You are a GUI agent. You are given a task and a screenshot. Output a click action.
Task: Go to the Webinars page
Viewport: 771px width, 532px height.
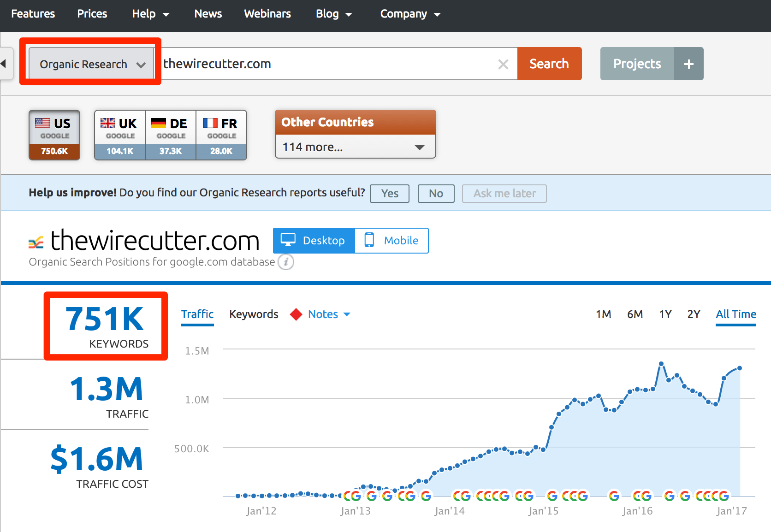coord(267,14)
